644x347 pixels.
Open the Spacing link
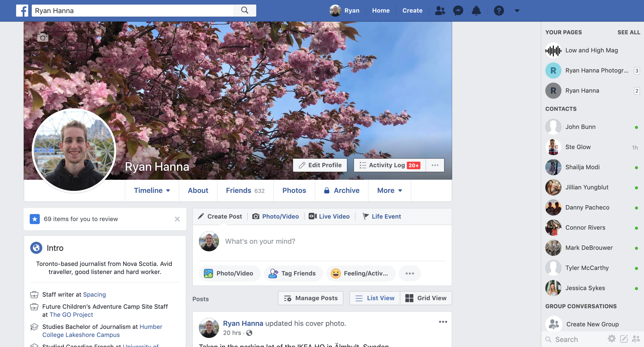pyautogui.click(x=95, y=294)
